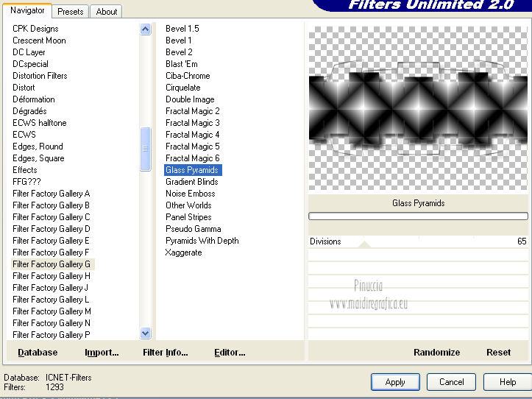
Task: Select Filter Factory Gallery M
Action: pyautogui.click(x=52, y=311)
